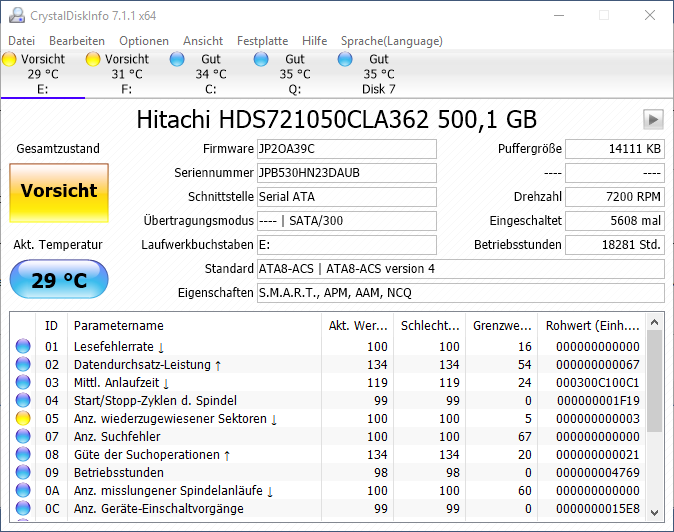Click yellow status icon for drive F:

(93, 59)
